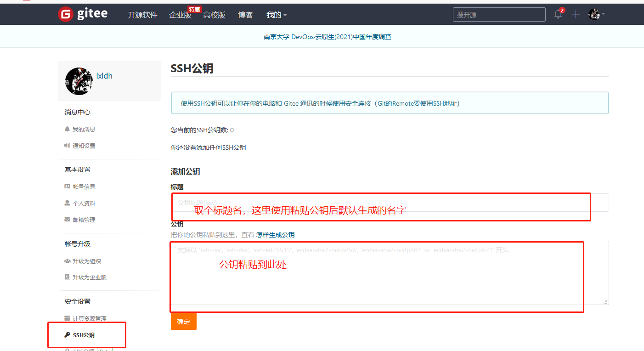The width and height of the screenshot is (644, 351).
Task: Open the notifications bell icon
Action: point(558,14)
